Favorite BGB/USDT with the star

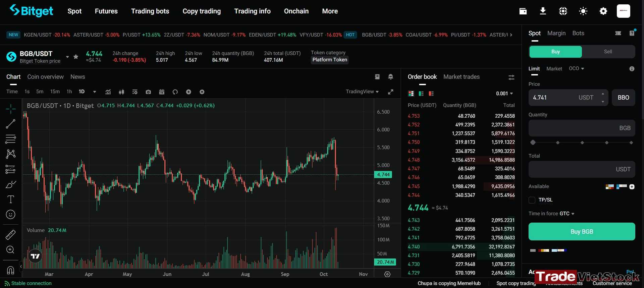(x=76, y=57)
